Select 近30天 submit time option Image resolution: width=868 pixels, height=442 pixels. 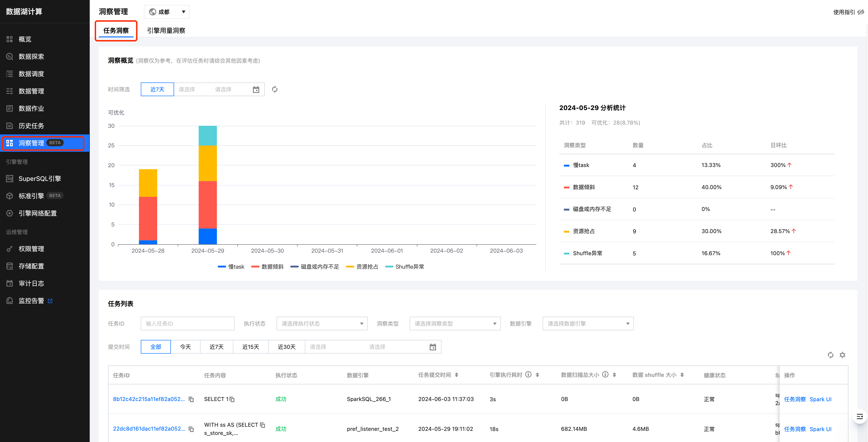(x=286, y=347)
